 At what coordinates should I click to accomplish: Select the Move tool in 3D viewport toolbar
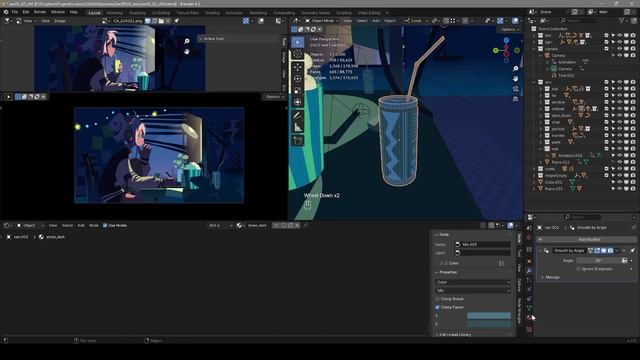(298, 67)
